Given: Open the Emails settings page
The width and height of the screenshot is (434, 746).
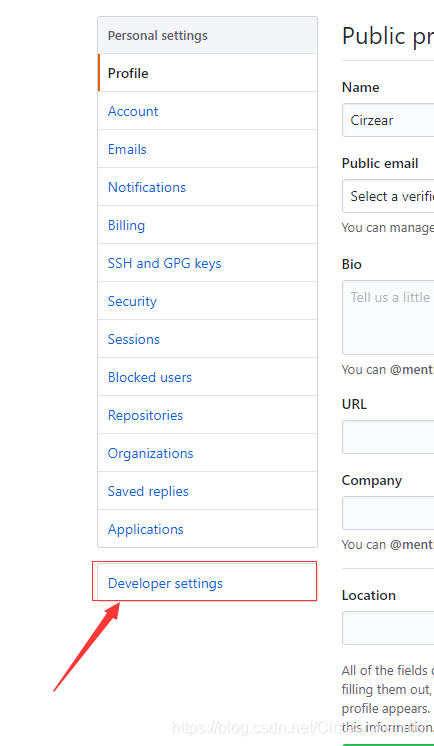Looking at the screenshot, I should coord(207,149).
